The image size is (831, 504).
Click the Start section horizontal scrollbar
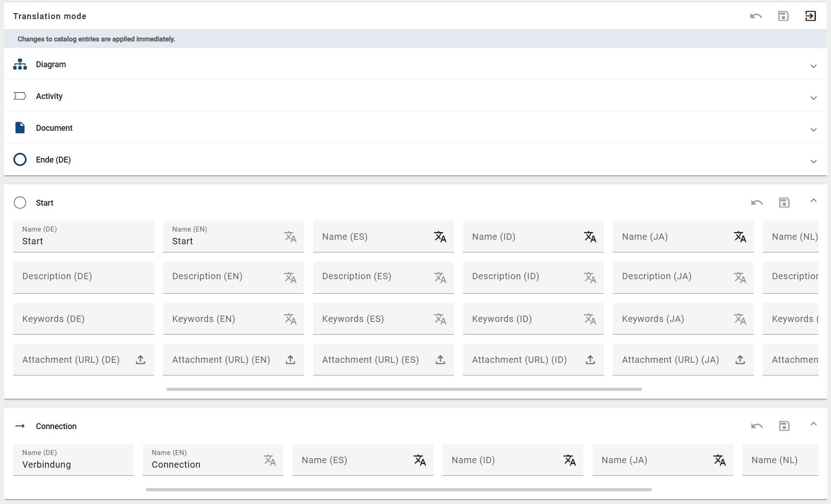(x=403, y=389)
